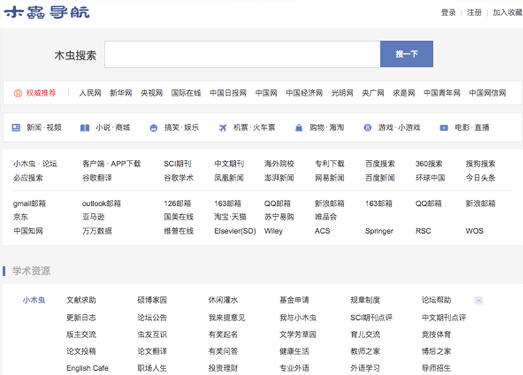Open the 导师招生 link
Screen dimensions: 523x375
pyautogui.click(x=436, y=368)
